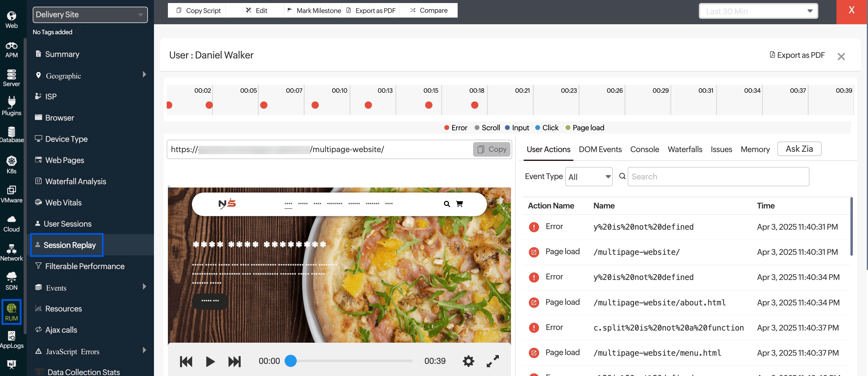The height and width of the screenshot is (376, 868).
Task: Switch to the DOM Events tab
Action: coord(600,149)
